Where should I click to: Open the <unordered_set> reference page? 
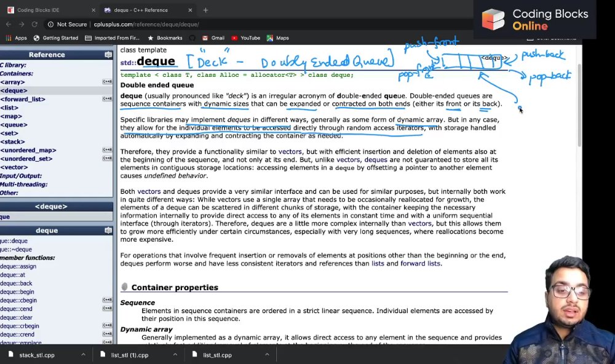coord(26,159)
